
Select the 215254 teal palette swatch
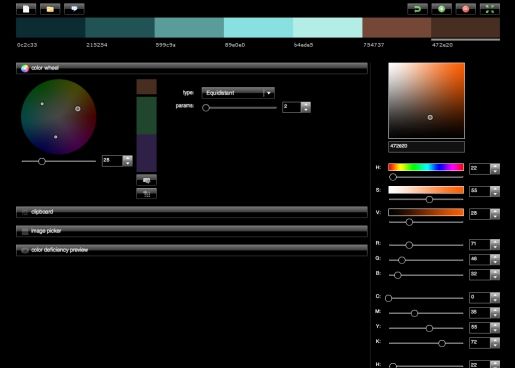click(x=120, y=27)
